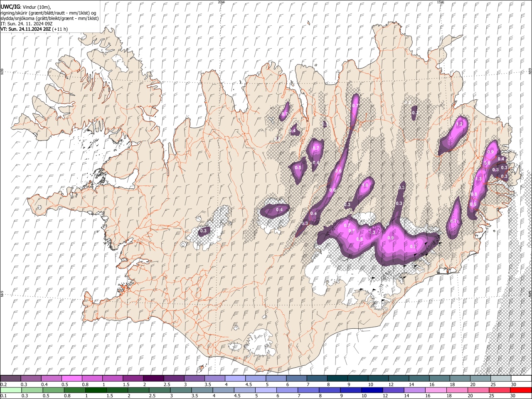Click the 20W longitude label

tap(221, 2)
